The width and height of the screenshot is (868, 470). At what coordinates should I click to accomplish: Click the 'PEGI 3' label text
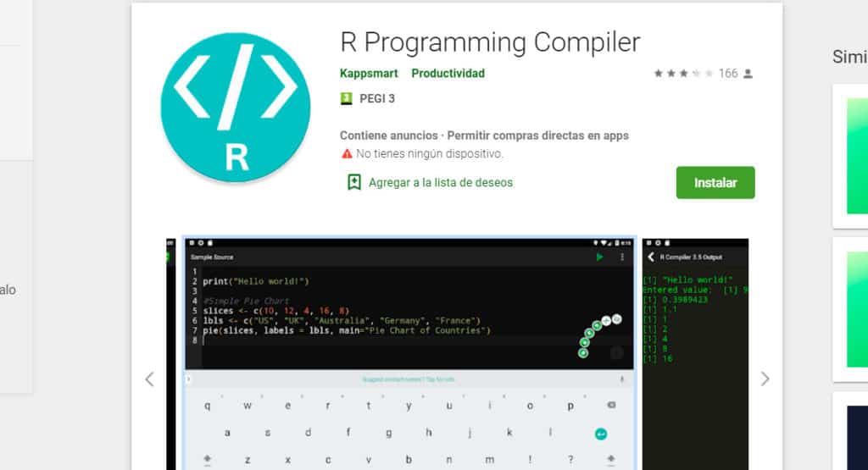click(x=377, y=99)
